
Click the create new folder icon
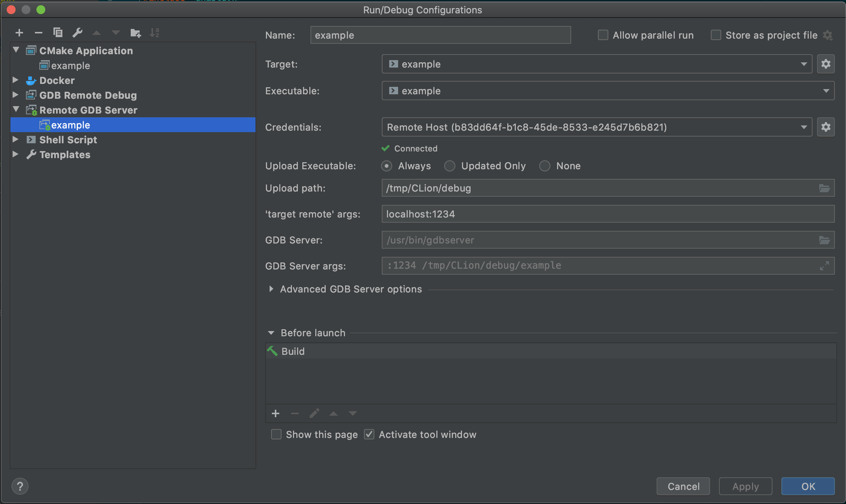(x=136, y=33)
